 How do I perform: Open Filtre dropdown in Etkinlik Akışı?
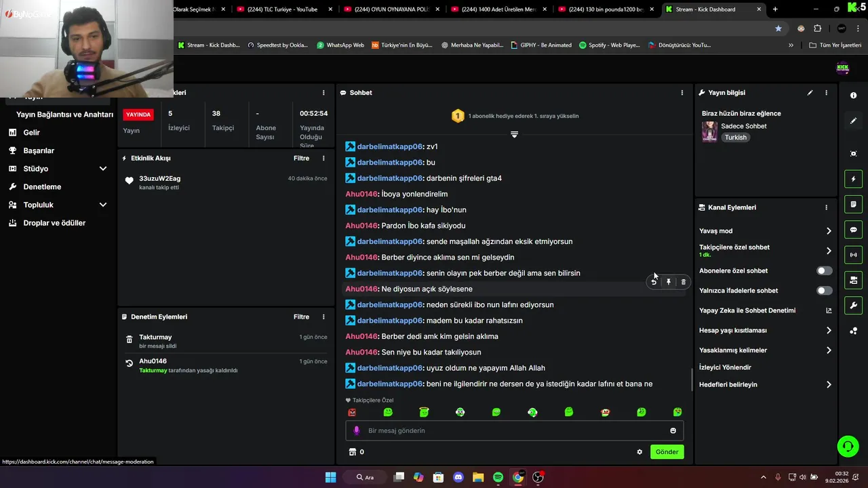(x=301, y=158)
